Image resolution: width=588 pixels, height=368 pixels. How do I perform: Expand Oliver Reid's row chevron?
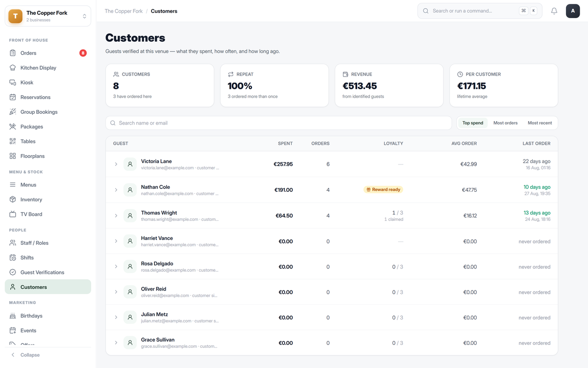[x=116, y=292]
